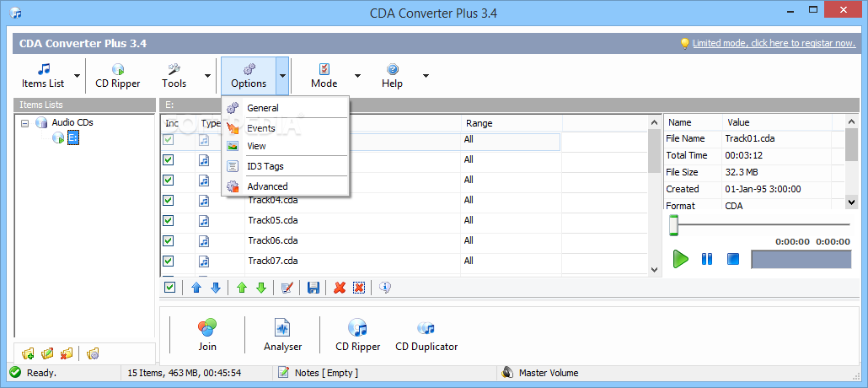This screenshot has width=868, height=388.
Task: Open the Join tool
Action: (207, 335)
